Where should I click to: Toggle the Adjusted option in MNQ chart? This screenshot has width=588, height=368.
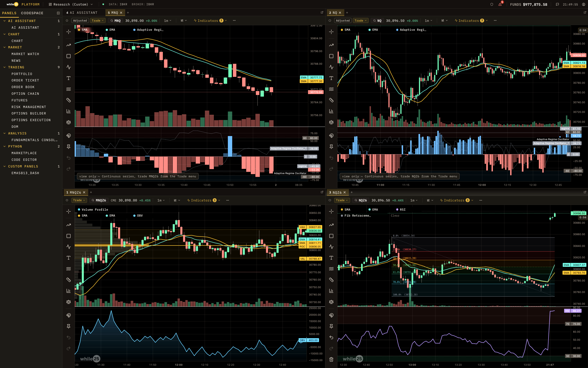click(x=80, y=21)
